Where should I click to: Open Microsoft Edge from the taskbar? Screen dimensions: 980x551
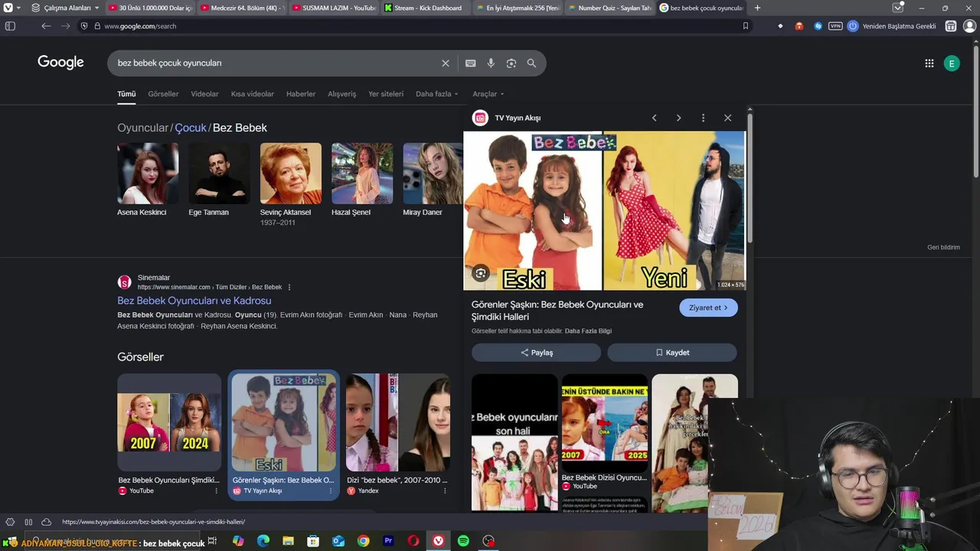pyautogui.click(x=263, y=541)
